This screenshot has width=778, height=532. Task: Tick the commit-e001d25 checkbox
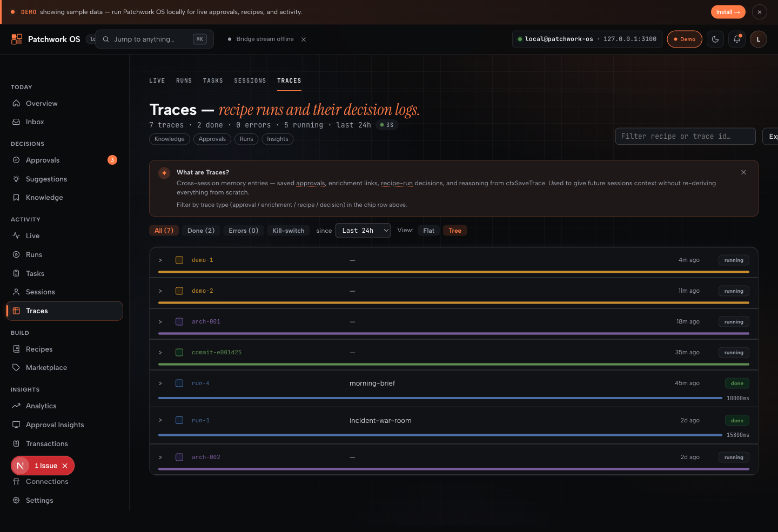pyautogui.click(x=179, y=353)
